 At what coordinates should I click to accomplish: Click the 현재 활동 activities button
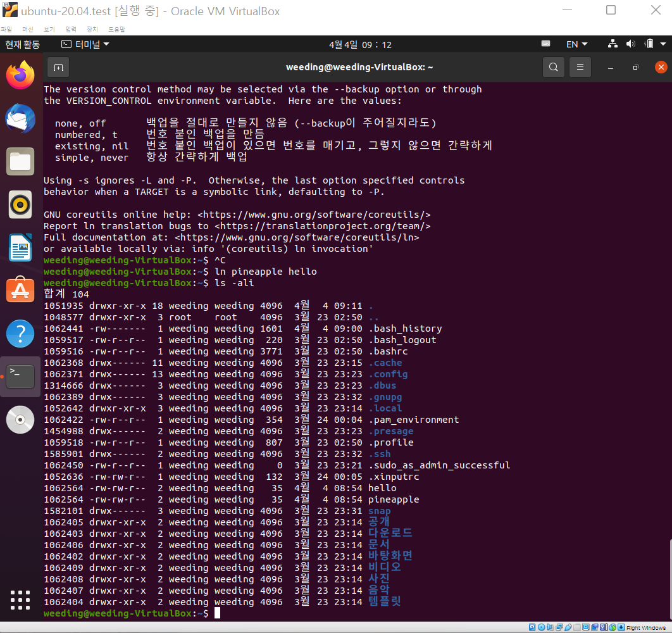[22, 44]
